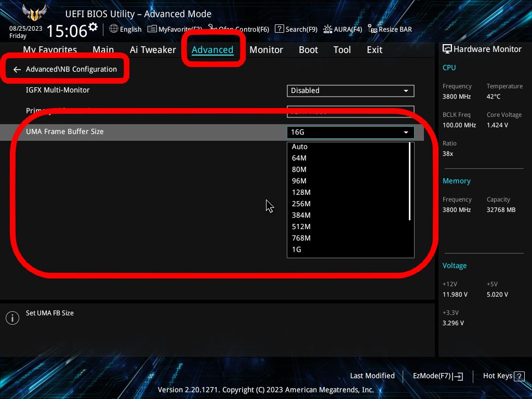Toggle Resize BAR in the top bar
Image resolution: width=532 pixels, height=399 pixels.
(x=390, y=29)
